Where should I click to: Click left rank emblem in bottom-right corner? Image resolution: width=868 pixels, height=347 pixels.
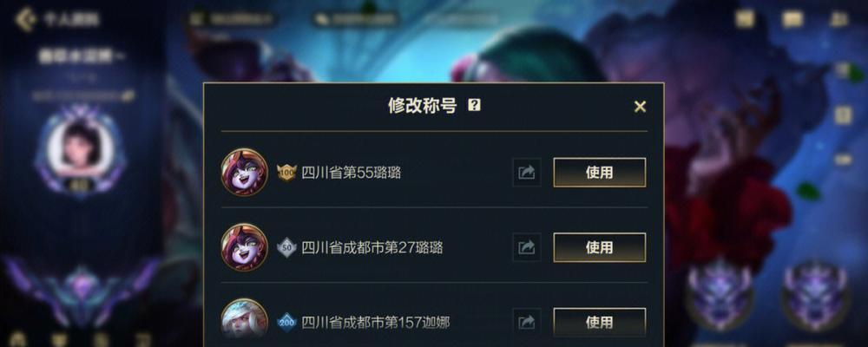click(x=719, y=291)
